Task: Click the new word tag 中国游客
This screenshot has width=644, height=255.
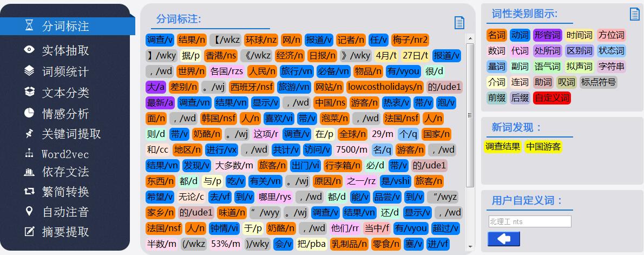Action: click(543, 147)
